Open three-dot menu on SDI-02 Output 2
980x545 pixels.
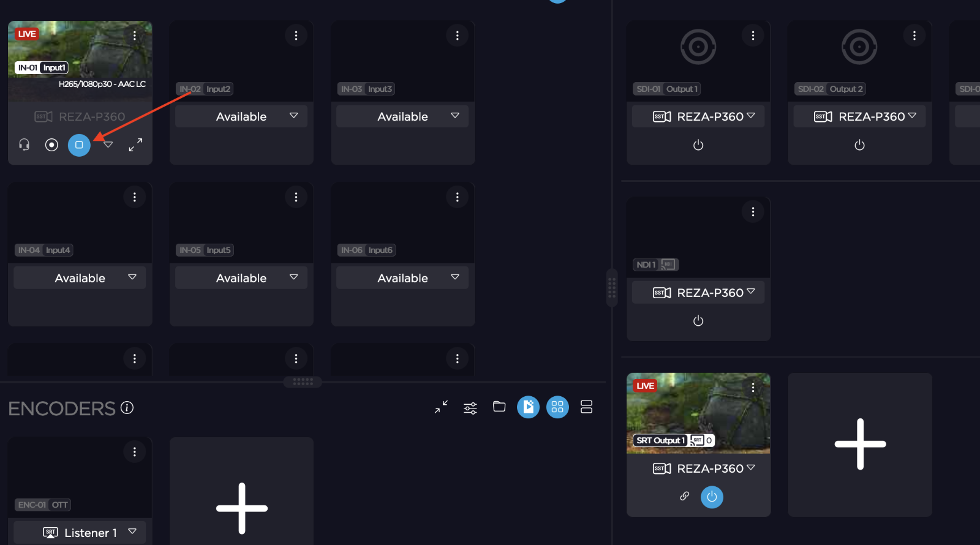(x=914, y=36)
